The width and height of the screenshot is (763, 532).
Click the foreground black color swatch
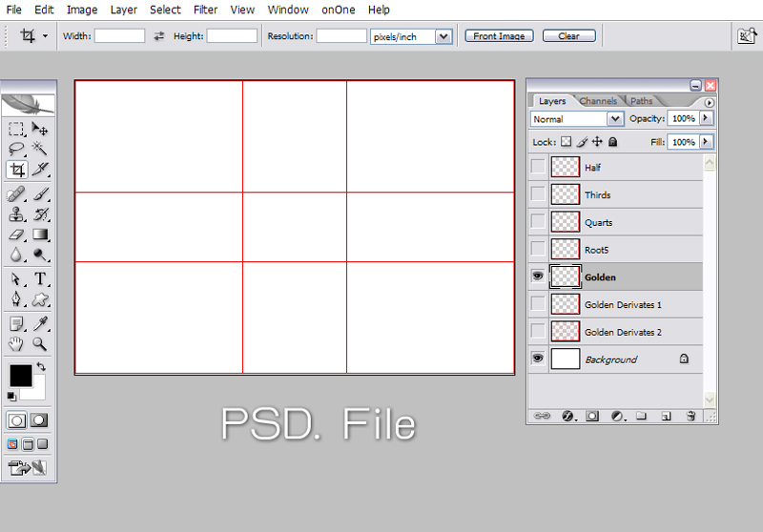coord(20,376)
